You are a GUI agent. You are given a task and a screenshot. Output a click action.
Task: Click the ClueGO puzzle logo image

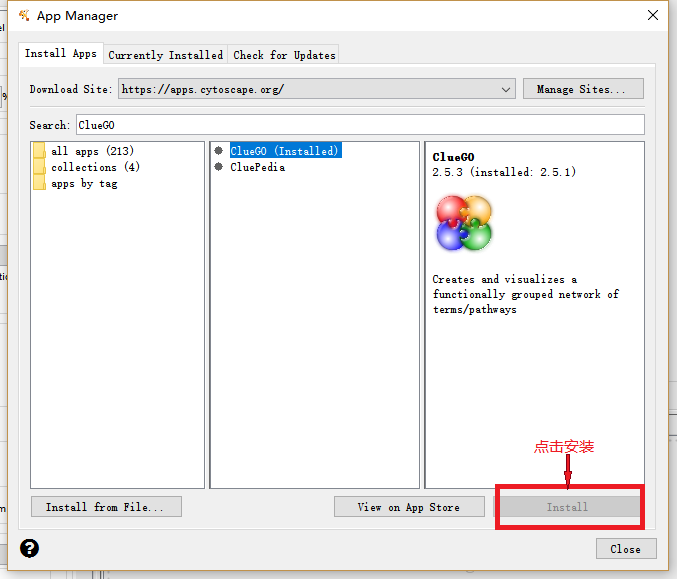464,223
